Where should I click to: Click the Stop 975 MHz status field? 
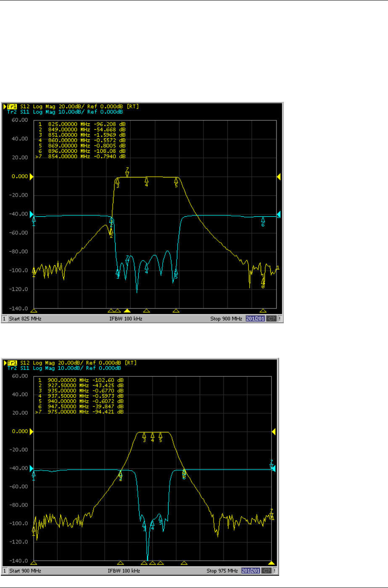pos(223,571)
